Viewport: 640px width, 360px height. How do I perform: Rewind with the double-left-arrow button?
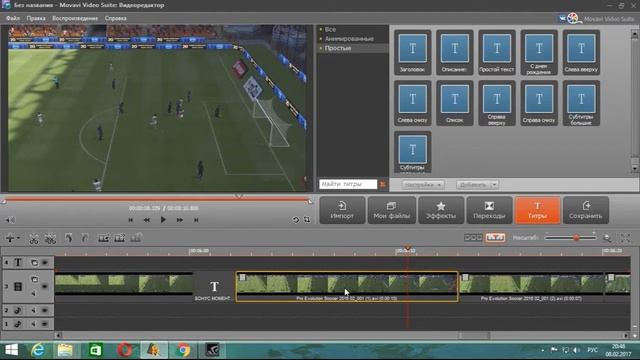click(x=147, y=220)
